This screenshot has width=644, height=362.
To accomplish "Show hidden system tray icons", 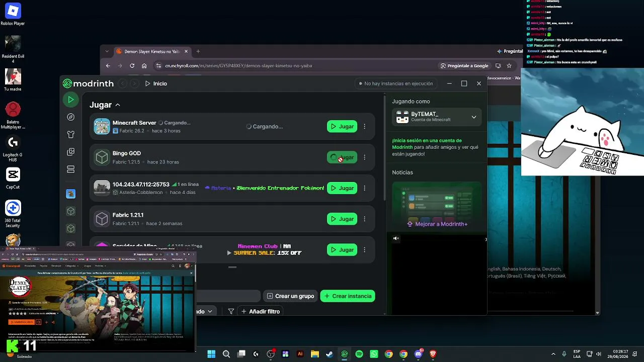I will point(553,354).
